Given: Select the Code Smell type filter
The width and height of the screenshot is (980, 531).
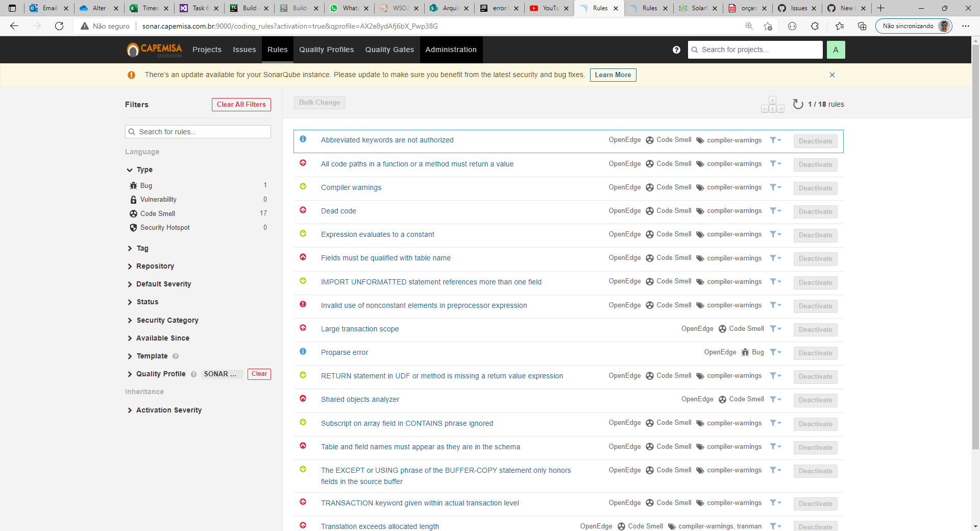Looking at the screenshot, I should (158, 213).
